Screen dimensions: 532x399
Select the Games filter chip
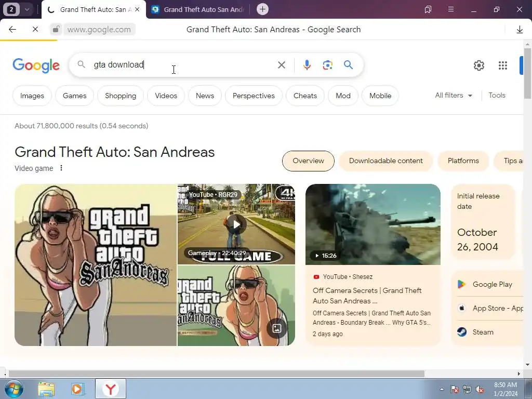75,96
